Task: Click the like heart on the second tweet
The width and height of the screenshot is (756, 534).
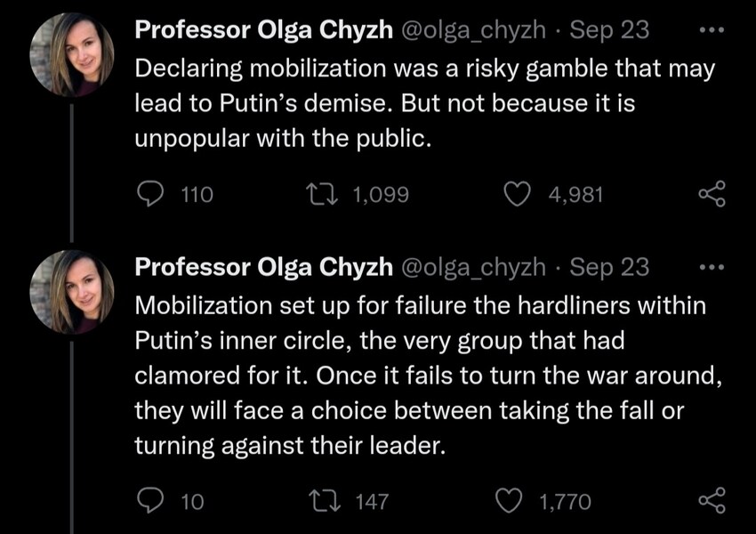Action: pos(509,499)
